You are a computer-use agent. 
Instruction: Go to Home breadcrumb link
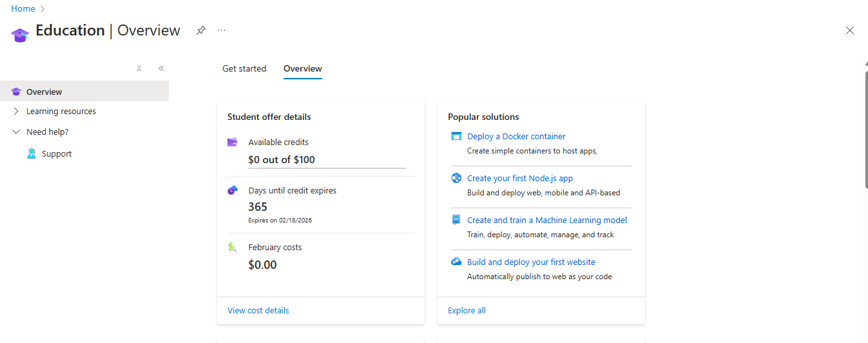[23, 9]
